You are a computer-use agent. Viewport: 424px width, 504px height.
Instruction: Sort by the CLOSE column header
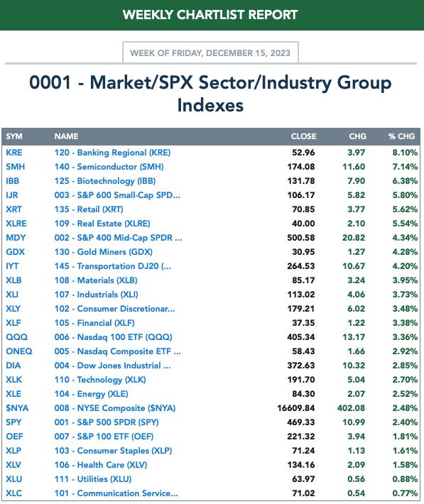coord(303,136)
